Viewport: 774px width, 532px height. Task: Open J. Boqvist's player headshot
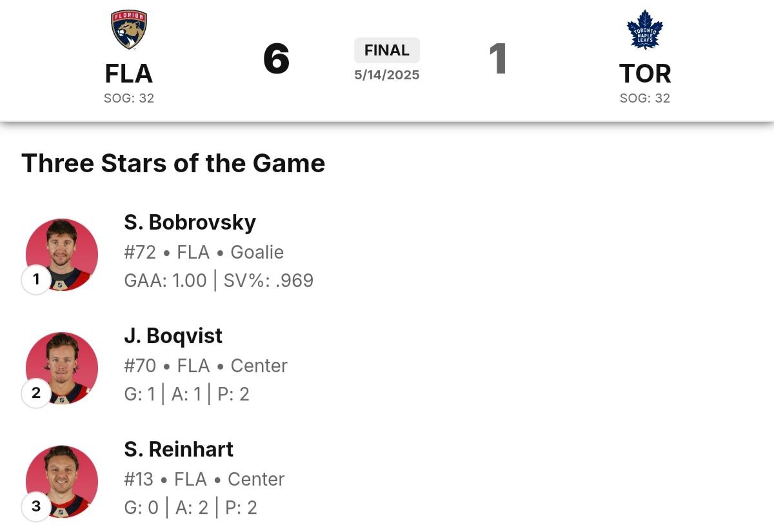(x=62, y=368)
